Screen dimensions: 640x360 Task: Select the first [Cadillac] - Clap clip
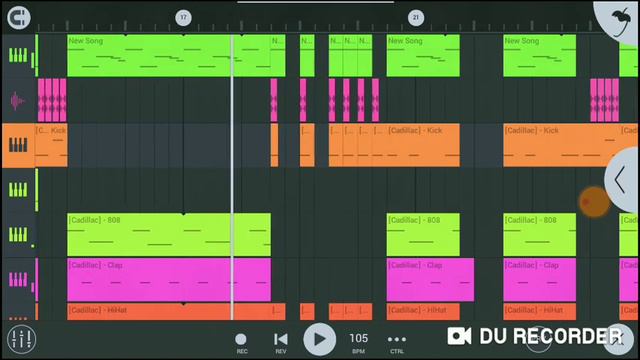coord(169,280)
